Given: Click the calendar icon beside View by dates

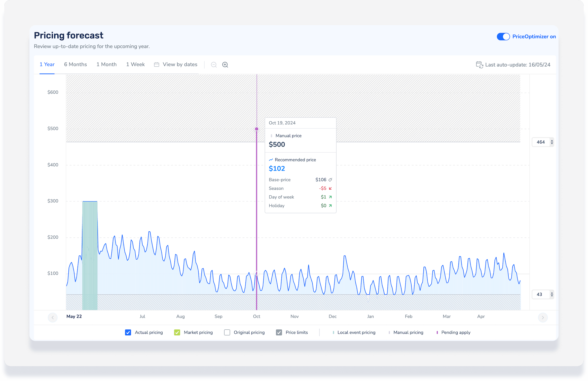Looking at the screenshot, I should (x=157, y=65).
